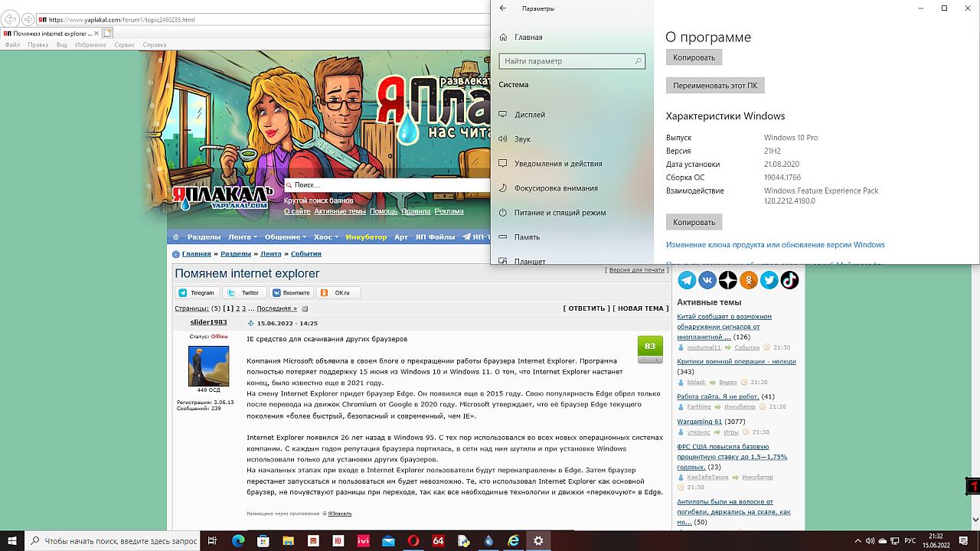Open the Инкубатор section
Image resolution: width=980 pixels, height=551 pixels.
(x=366, y=237)
